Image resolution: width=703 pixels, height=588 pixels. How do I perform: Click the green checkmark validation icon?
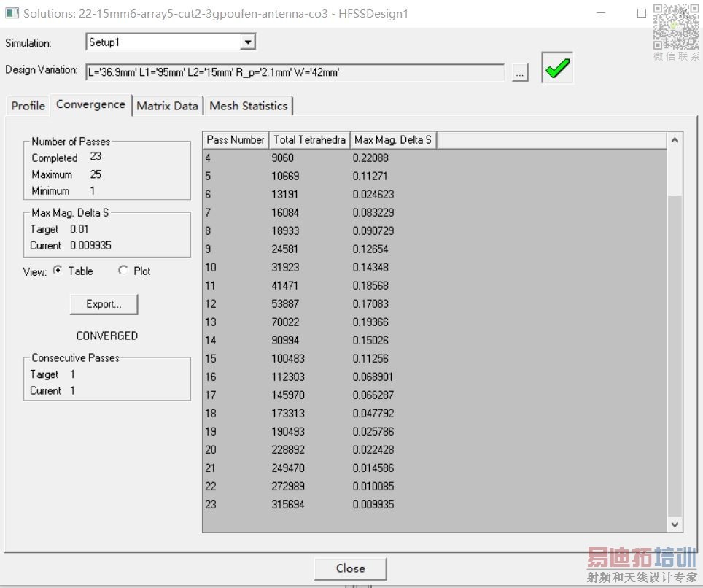click(x=557, y=68)
